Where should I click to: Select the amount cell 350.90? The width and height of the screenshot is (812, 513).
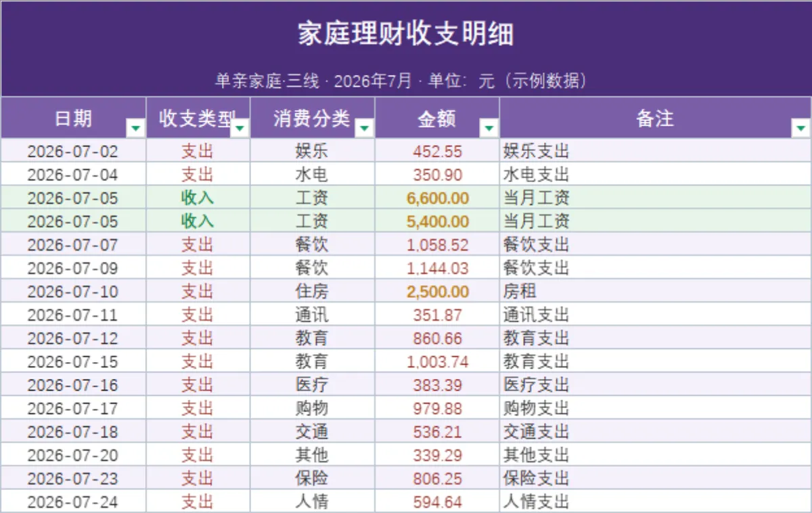[x=437, y=175]
